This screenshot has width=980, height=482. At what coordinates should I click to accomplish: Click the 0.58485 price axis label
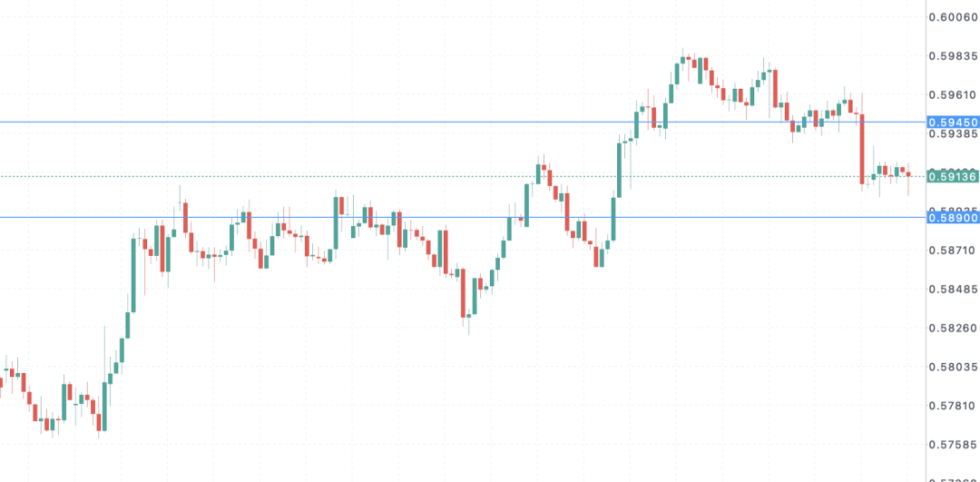click(953, 290)
